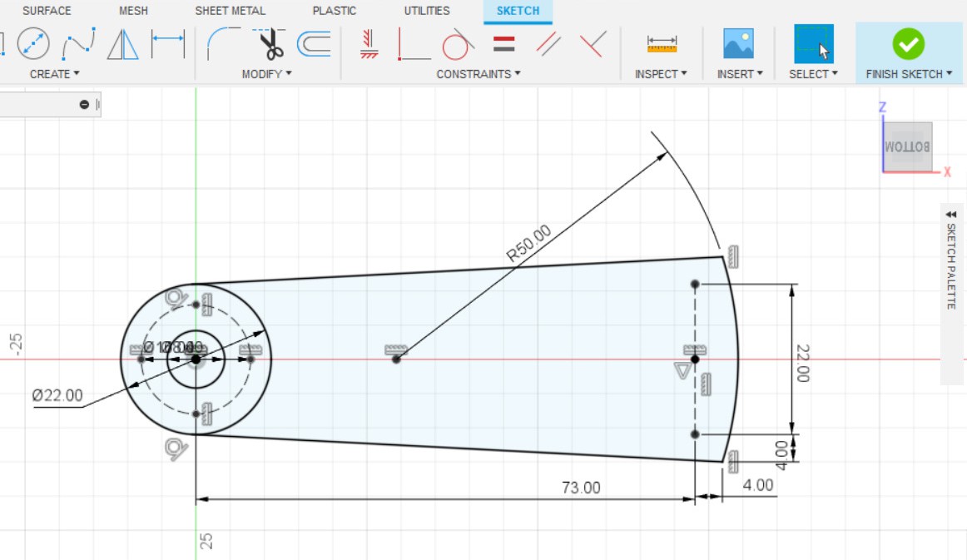
Task: Select the R50.00 radius dimension
Action: 528,245
